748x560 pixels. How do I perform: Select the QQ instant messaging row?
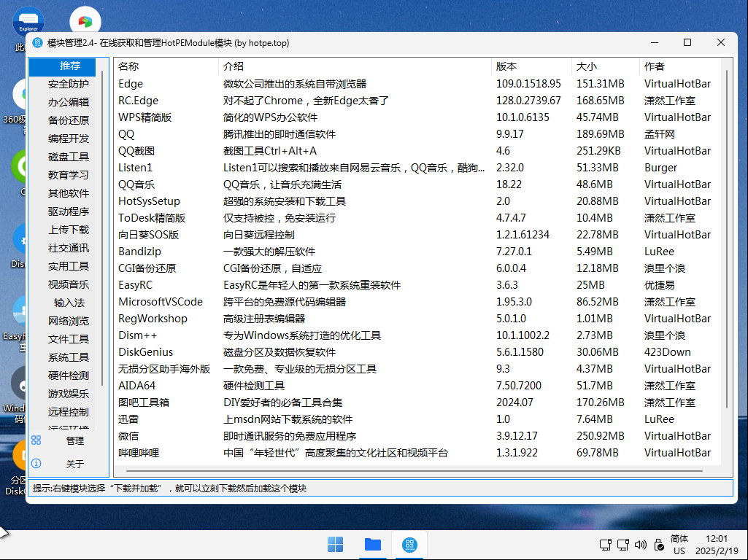point(417,134)
